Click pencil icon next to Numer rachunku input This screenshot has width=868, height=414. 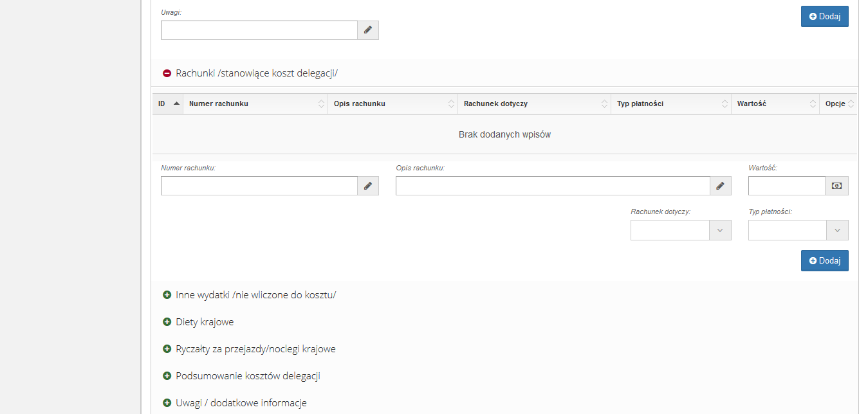click(x=367, y=186)
